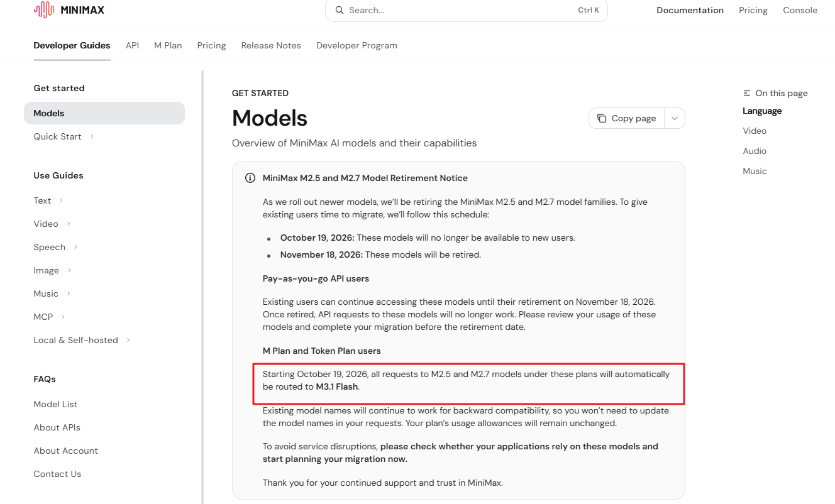Open About APIs under FAQs
Viewport: 835px width, 504px height.
pyautogui.click(x=57, y=427)
